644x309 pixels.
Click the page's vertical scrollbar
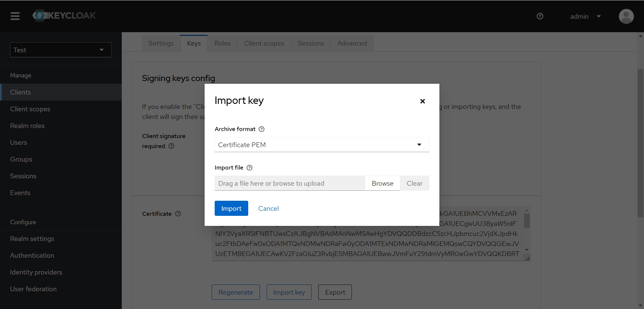[x=640, y=142]
